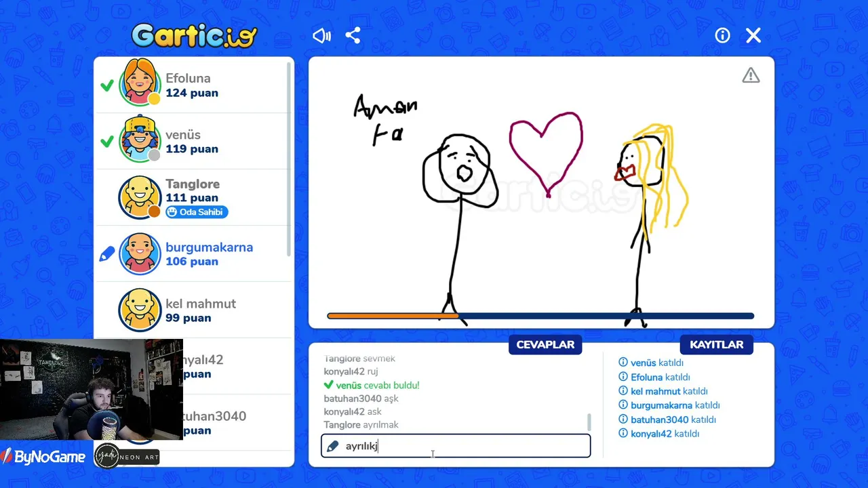Viewport: 868px width, 488px height.
Task: Mute the game sound speaker icon
Action: (321, 36)
